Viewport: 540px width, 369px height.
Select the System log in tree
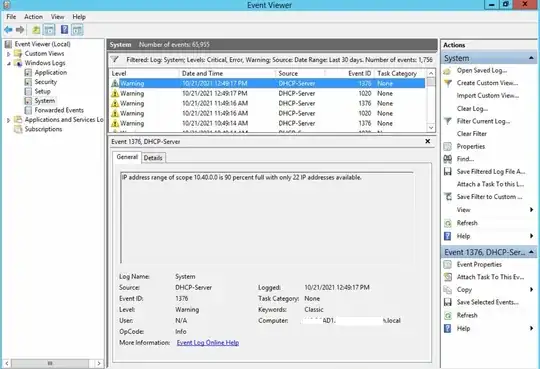[44, 101]
